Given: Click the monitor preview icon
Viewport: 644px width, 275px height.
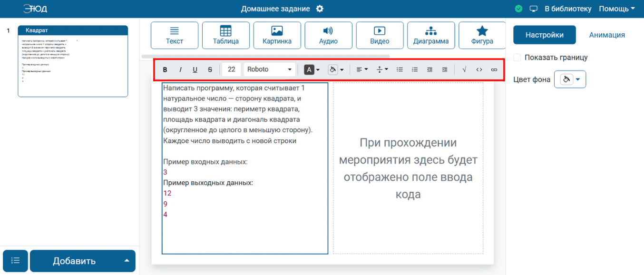Looking at the screenshot, I should (x=534, y=9).
